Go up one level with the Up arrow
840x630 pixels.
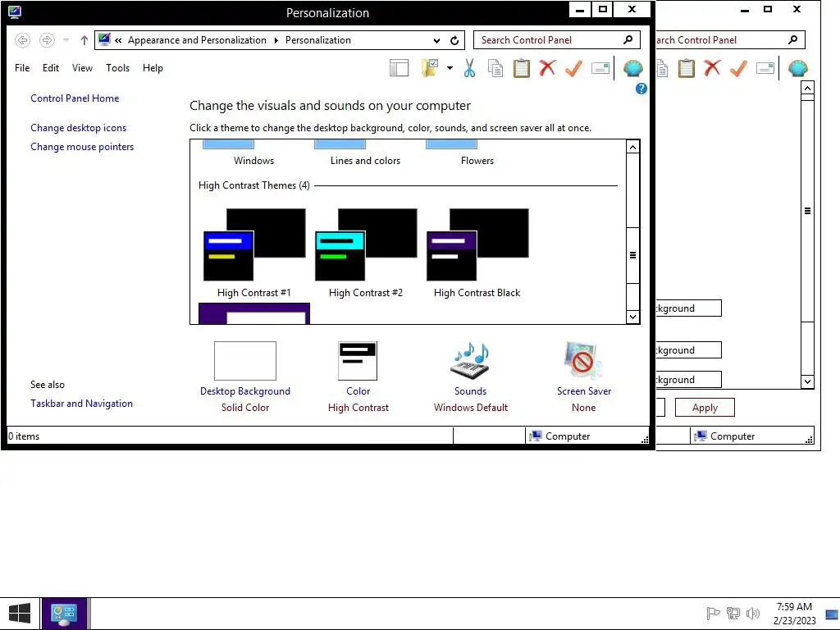tap(84, 40)
